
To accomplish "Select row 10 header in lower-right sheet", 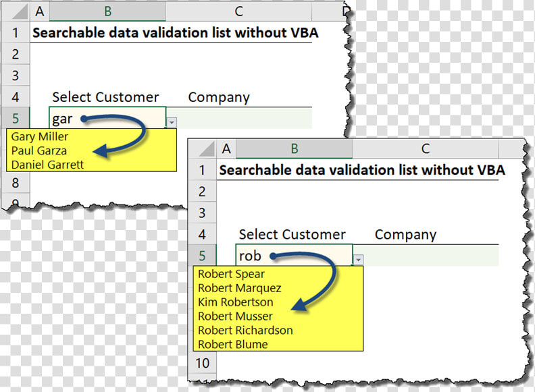I will 203,363.
